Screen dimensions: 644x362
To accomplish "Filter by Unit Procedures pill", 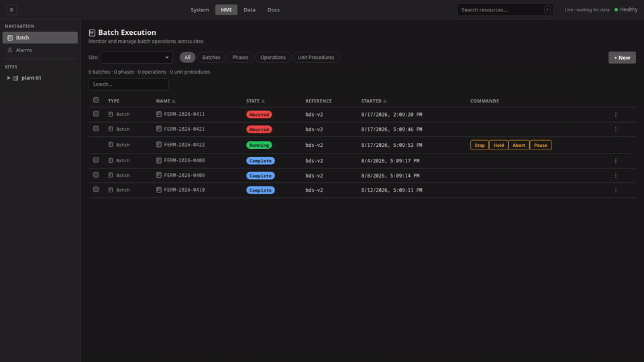I will tap(316, 58).
